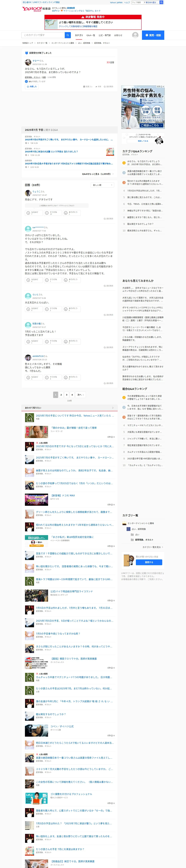Viewport: 186px width, 868px height.
Task: Click 知恵袋トップ breadcrumb
Action: coord(28,43)
